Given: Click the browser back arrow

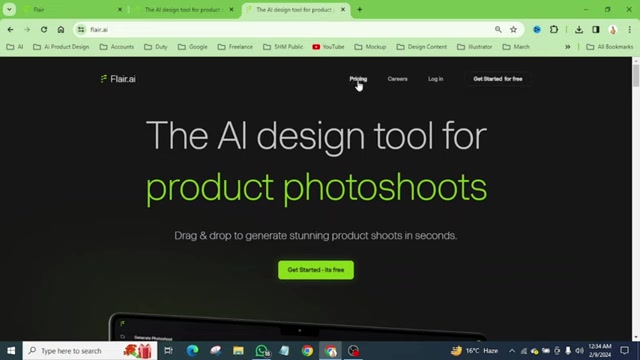Looking at the screenshot, I should [10, 29].
